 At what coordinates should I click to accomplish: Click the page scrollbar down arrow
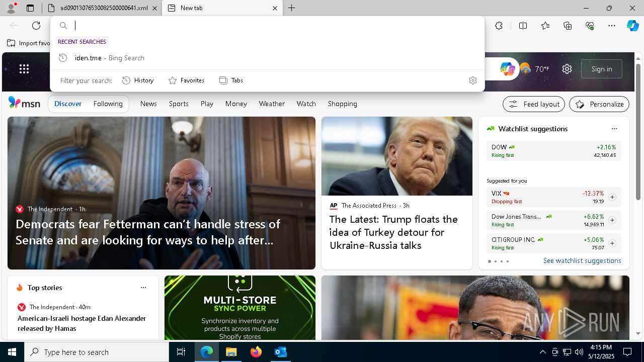click(638, 333)
